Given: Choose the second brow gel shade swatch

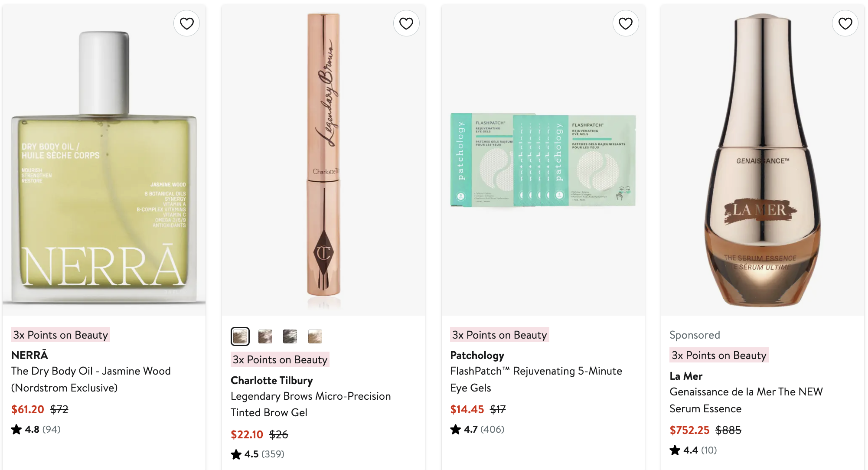Looking at the screenshot, I should coord(265,336).
